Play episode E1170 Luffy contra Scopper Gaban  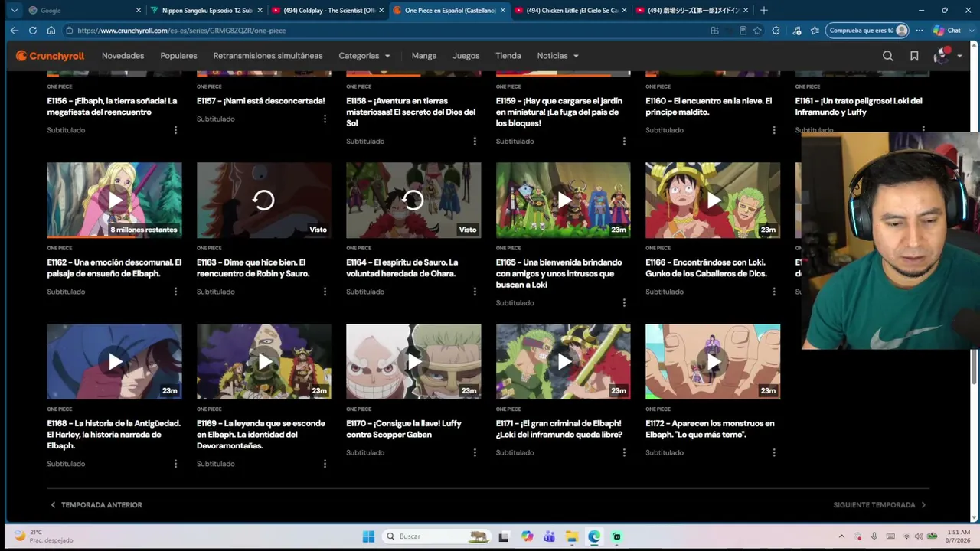pyautogui.click(x=413, y=362)
